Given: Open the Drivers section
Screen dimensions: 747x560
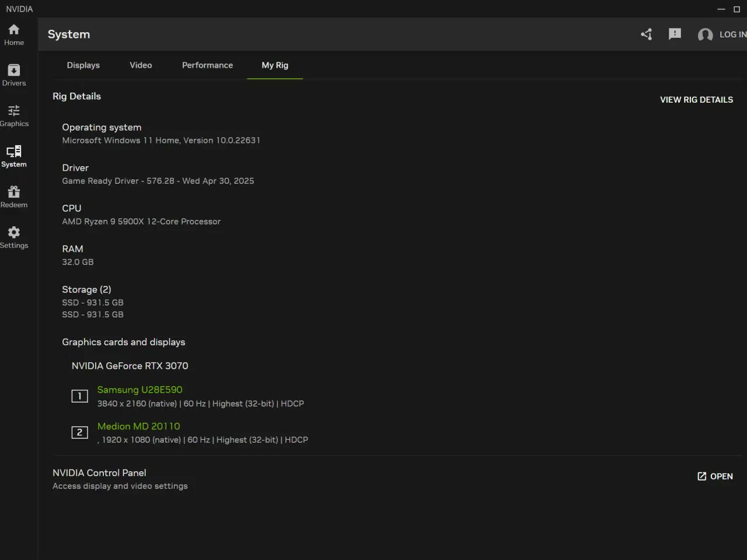Looking at the screenshot, I should [14, 75].
